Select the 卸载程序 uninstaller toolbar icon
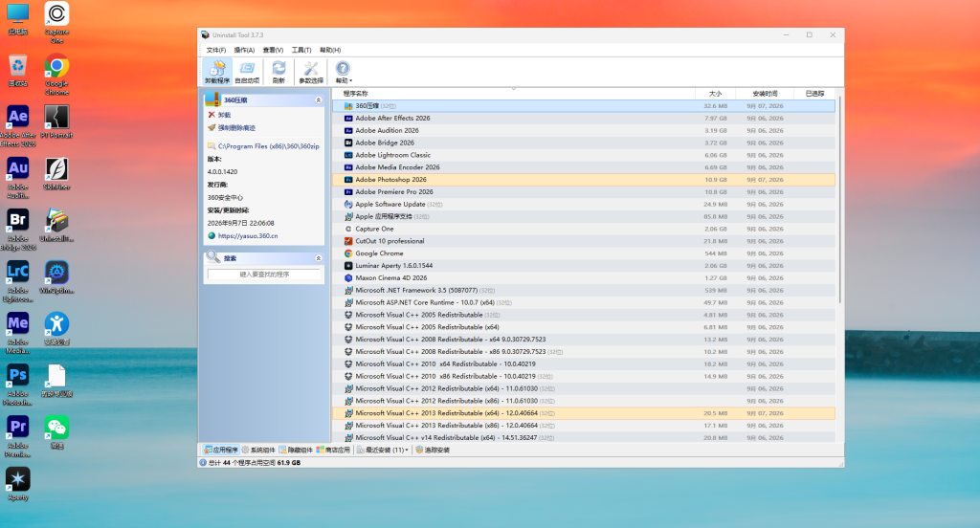 pyautogui.click(x=217, y=72)
